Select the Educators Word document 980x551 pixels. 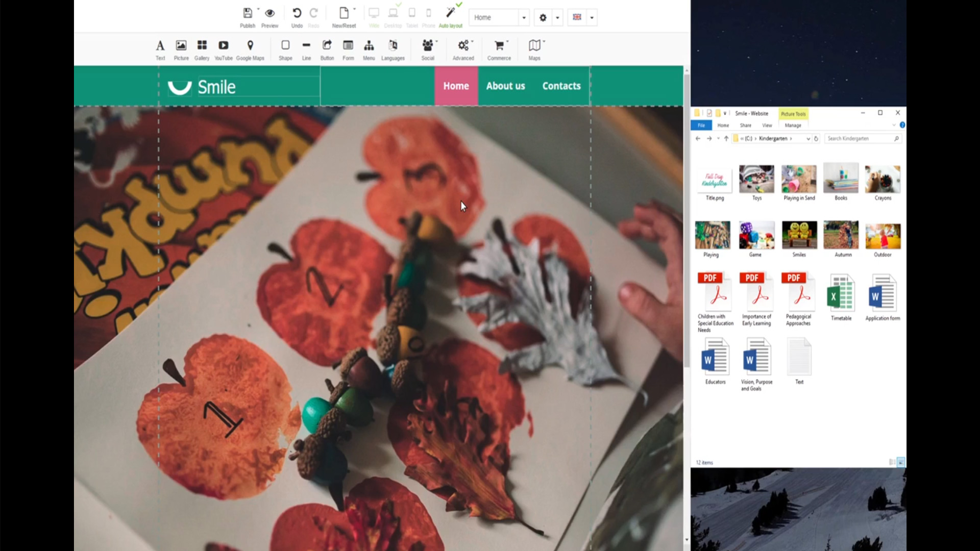[x=715, y=361]
